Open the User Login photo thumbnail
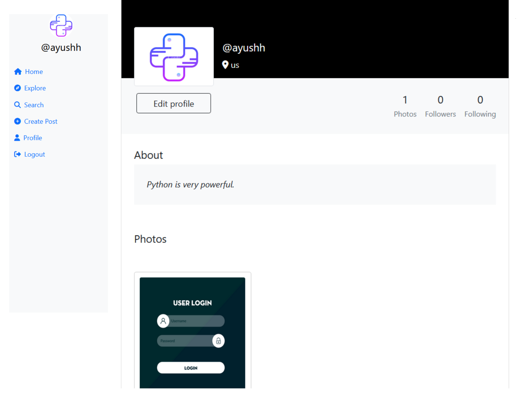 point(192,332)
